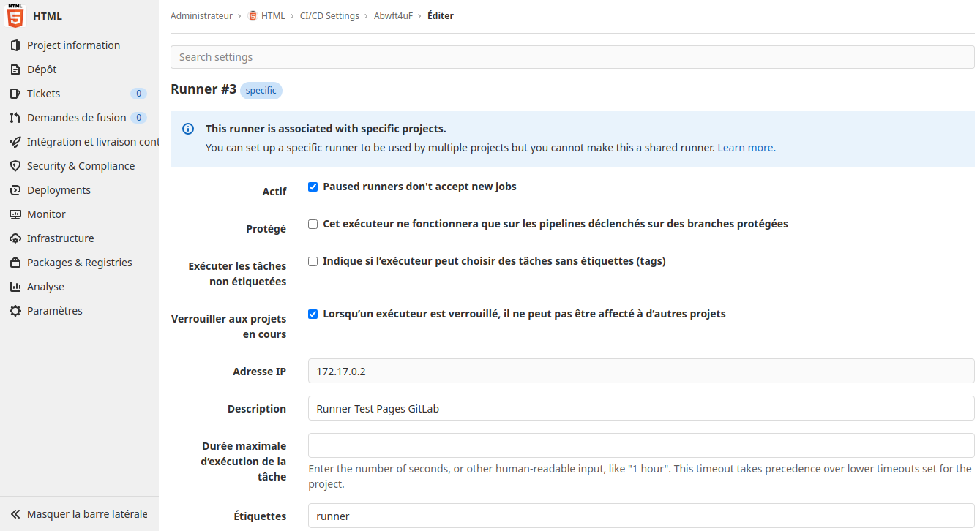Screen dimensions: 980x531
Task: Open the Learn more link
Action: [746, 148]
